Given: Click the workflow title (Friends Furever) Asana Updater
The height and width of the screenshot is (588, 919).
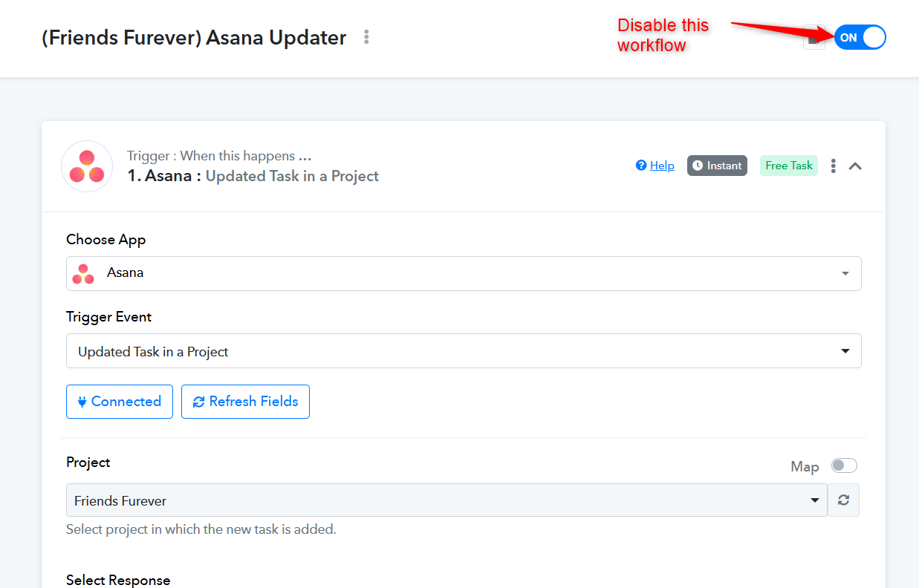Looking at the screenshot, I should click(x=194, y=38).
